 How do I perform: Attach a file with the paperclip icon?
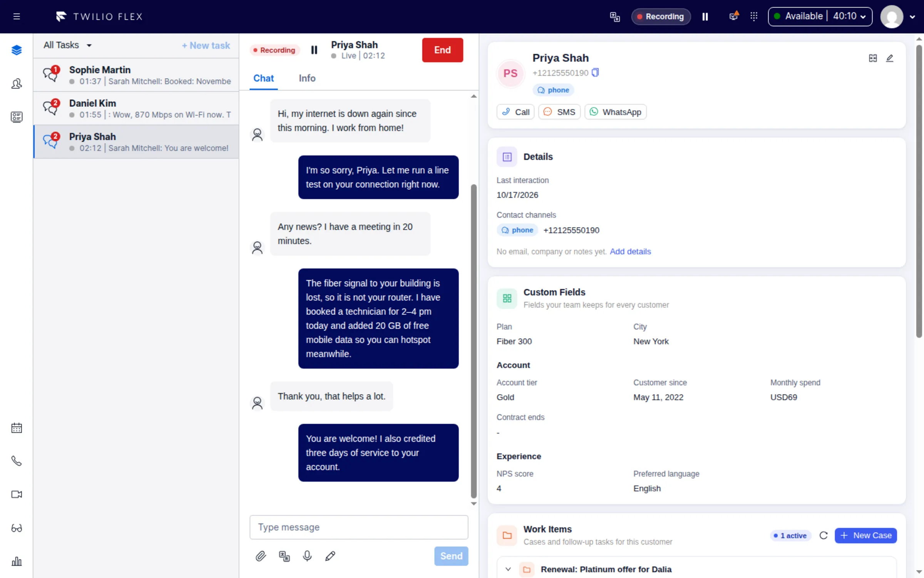pos(261,556)
